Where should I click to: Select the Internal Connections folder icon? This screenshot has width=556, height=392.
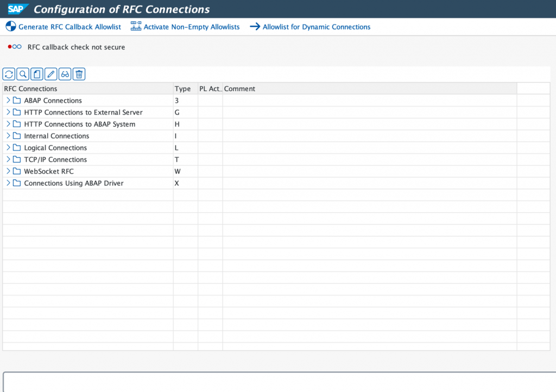(17, 136)
